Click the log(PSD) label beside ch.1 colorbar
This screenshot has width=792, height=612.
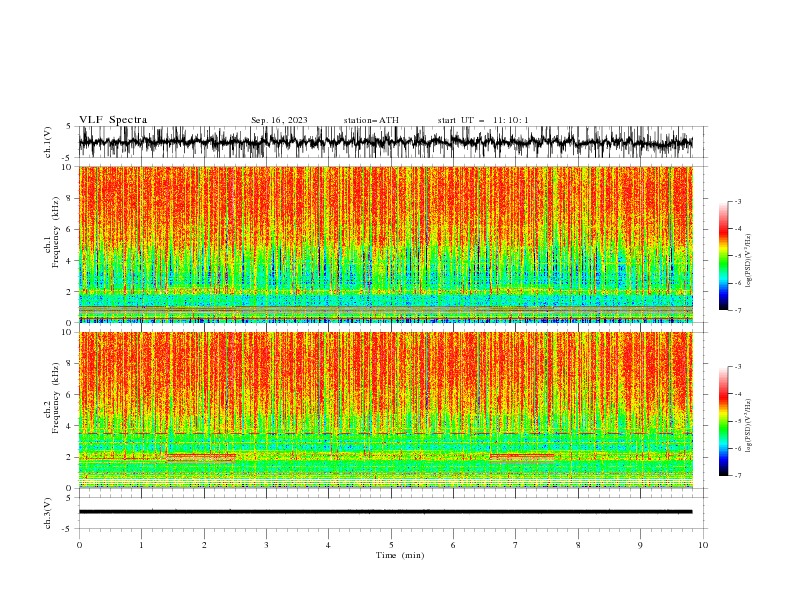749,261
